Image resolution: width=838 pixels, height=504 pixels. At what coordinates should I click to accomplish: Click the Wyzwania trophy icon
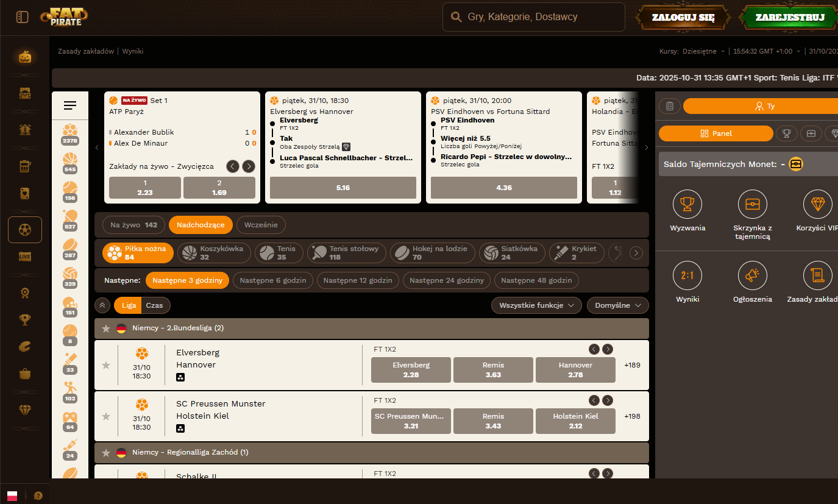(687, 204)
